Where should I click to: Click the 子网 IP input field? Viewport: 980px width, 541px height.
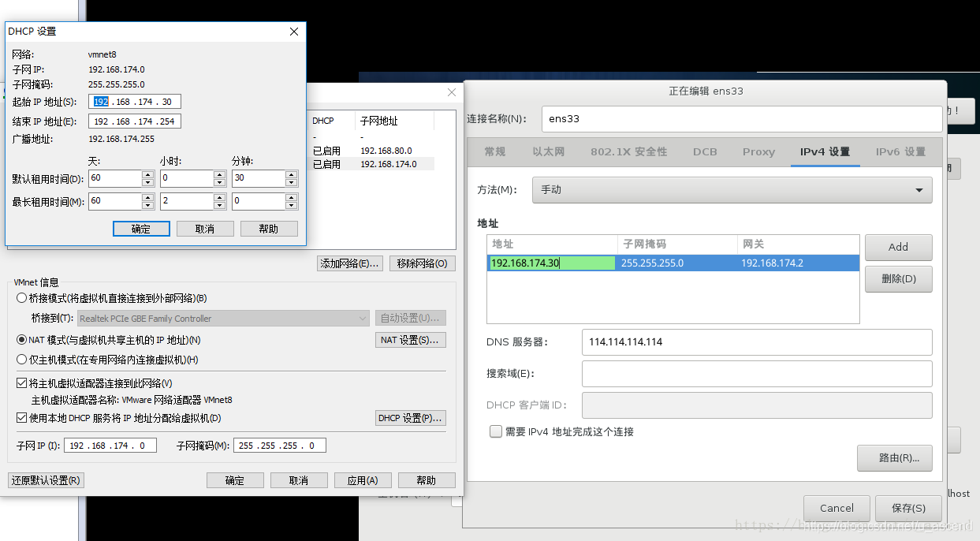click(110, 446)
